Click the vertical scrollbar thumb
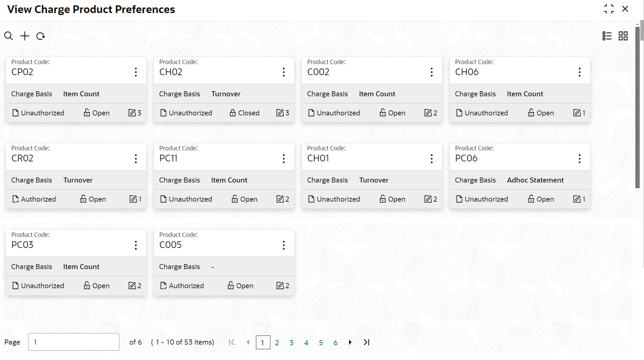 (637, 107)
